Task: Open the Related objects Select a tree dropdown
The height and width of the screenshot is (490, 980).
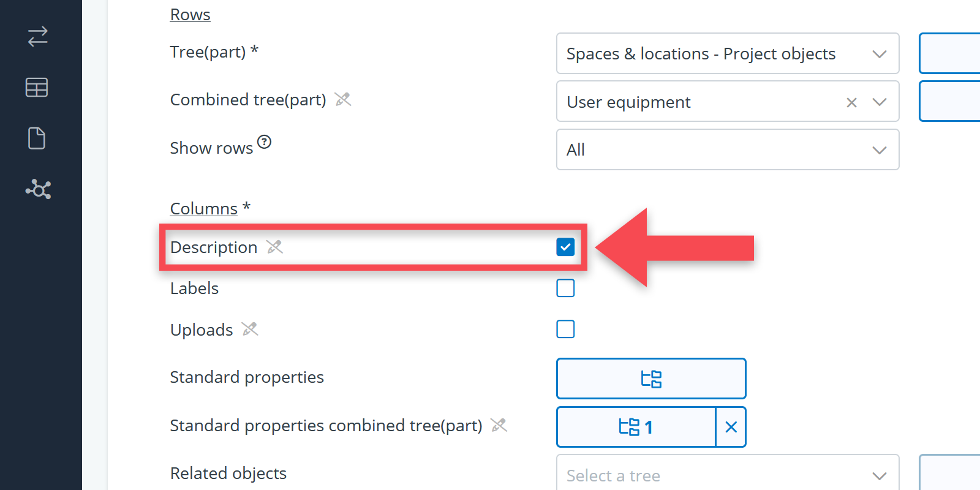Action: click(727, 475)
